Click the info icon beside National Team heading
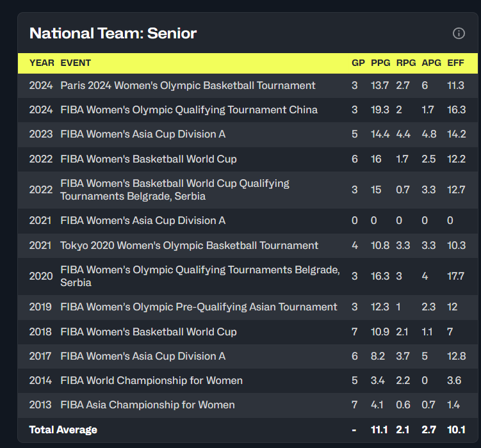This screenshot has height=448, width=481. pyautogui.click(x=459, y=33)
